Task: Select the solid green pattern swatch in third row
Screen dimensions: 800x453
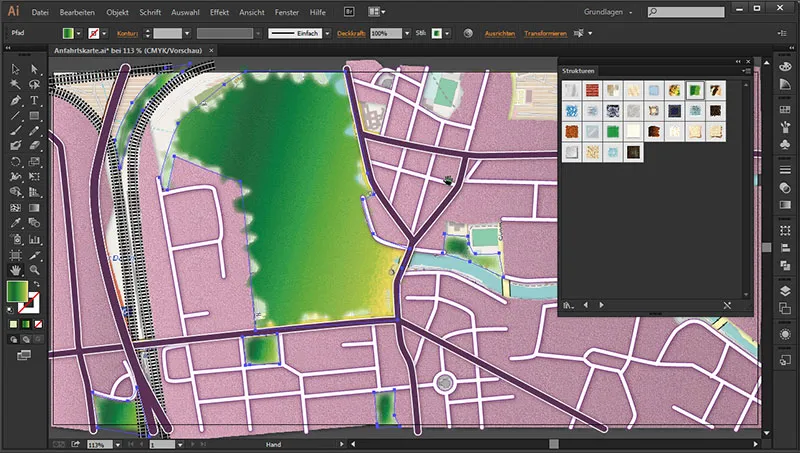Action: coord(613,132)
